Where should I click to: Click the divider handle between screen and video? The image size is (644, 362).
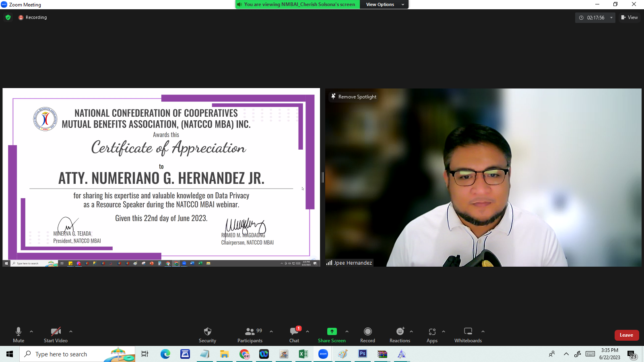pos(322,177)
